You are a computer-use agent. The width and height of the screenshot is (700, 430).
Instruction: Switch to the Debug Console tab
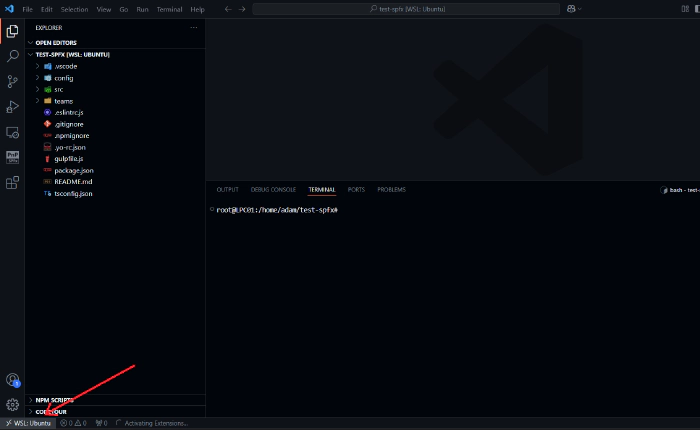(273, 189)
